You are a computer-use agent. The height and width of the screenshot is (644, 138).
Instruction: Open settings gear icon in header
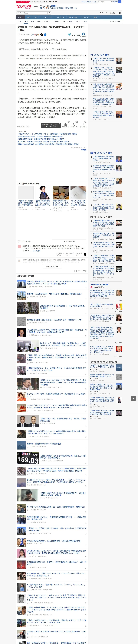click(120, 13)
